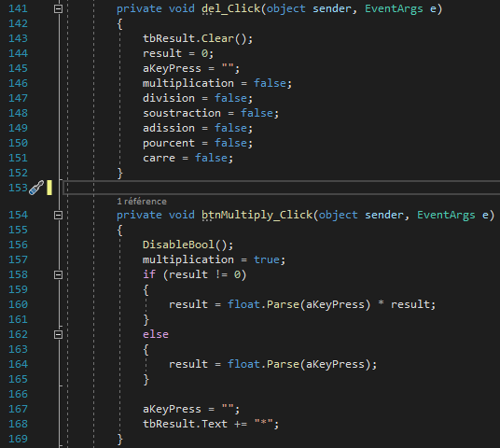500x448 pixels.
Task: Open the 1 référence CodeLens link
Action: (x=142, y=202)
